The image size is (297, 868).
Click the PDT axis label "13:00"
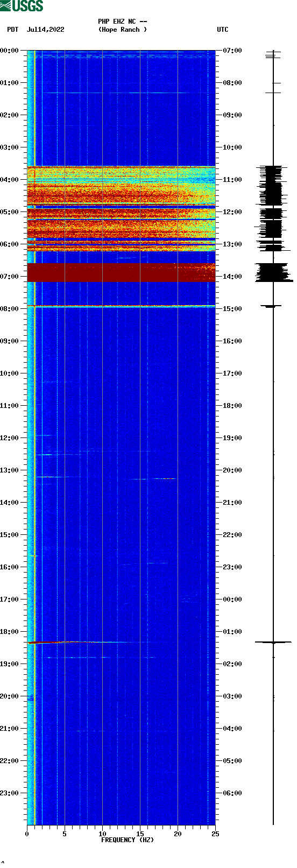[9, 470]
